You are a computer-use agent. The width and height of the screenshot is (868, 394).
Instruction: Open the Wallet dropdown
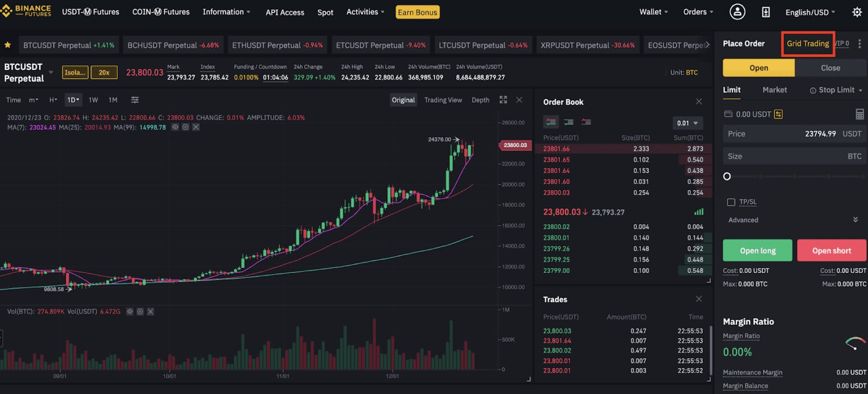(653, 12)
